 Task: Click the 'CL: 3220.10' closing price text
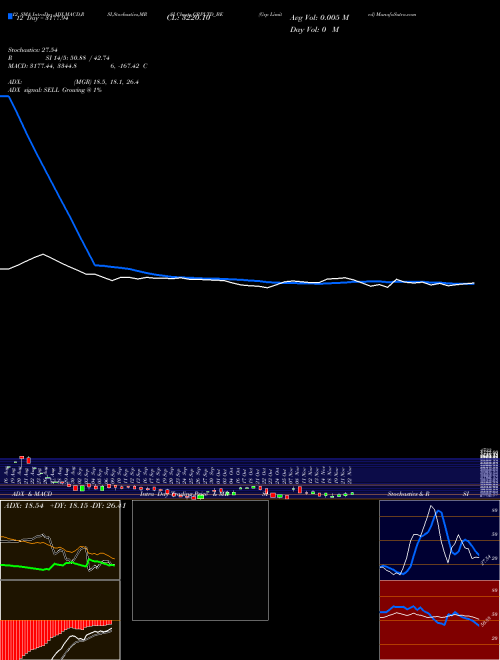point(188,18)
